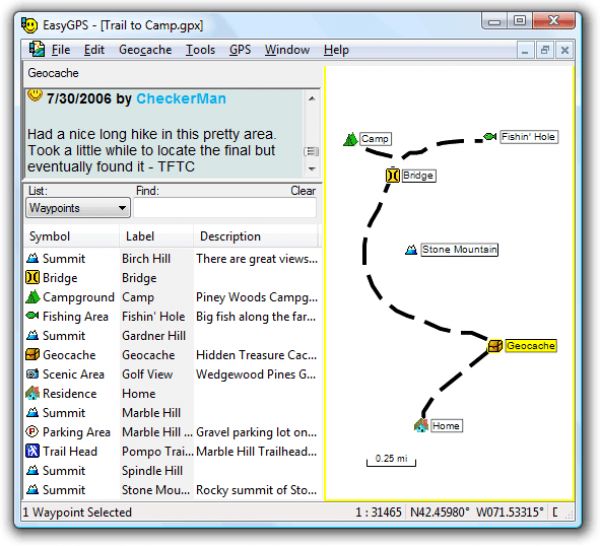600x546 pixels.
Task: Click the Clear find button
Action: 303,191
